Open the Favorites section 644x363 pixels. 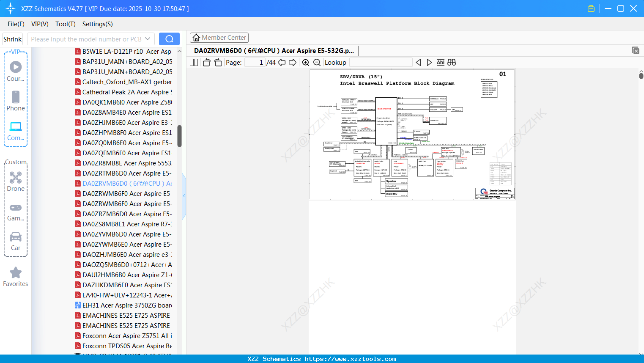point(16,277)
